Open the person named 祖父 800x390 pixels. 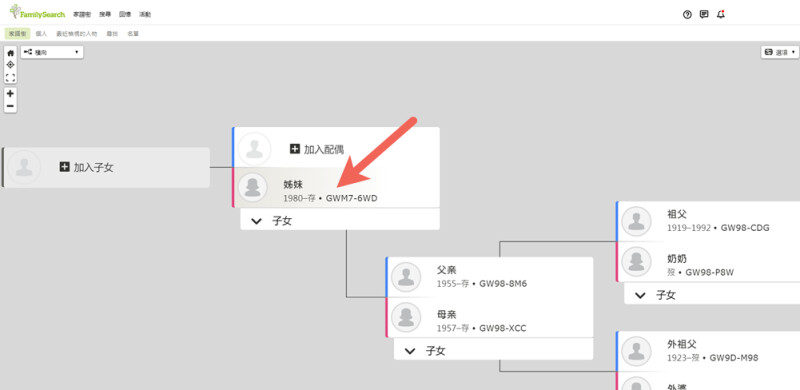point(677,214)
